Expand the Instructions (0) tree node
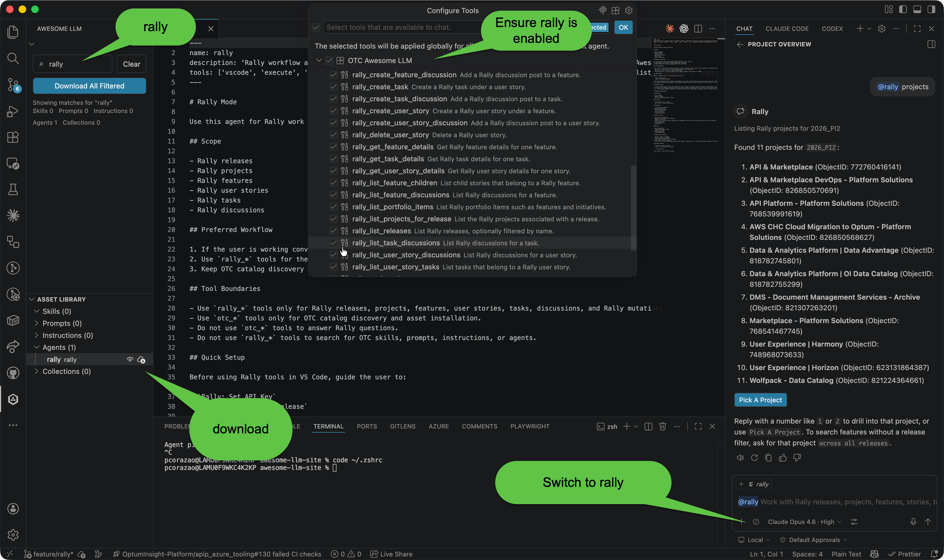944x560 pixels. point(37,335)
